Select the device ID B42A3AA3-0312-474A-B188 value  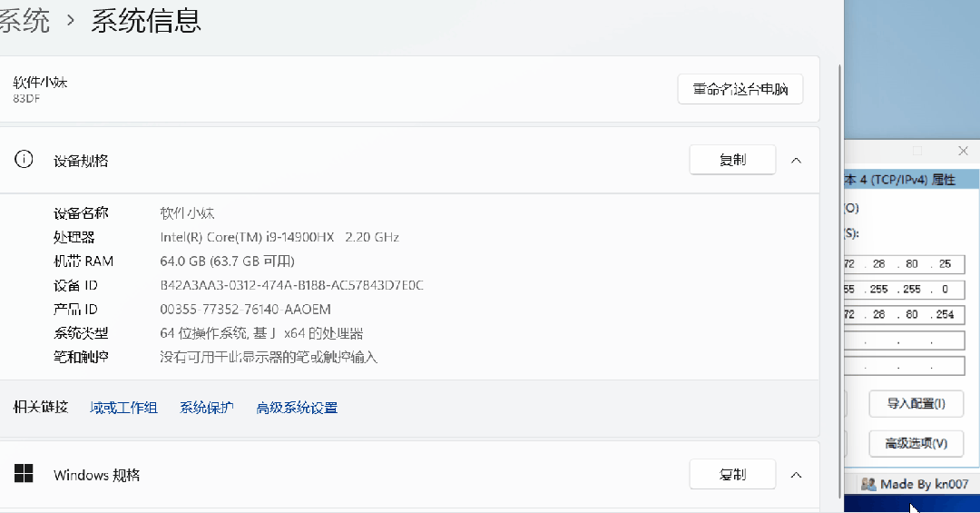coord(292,285)
